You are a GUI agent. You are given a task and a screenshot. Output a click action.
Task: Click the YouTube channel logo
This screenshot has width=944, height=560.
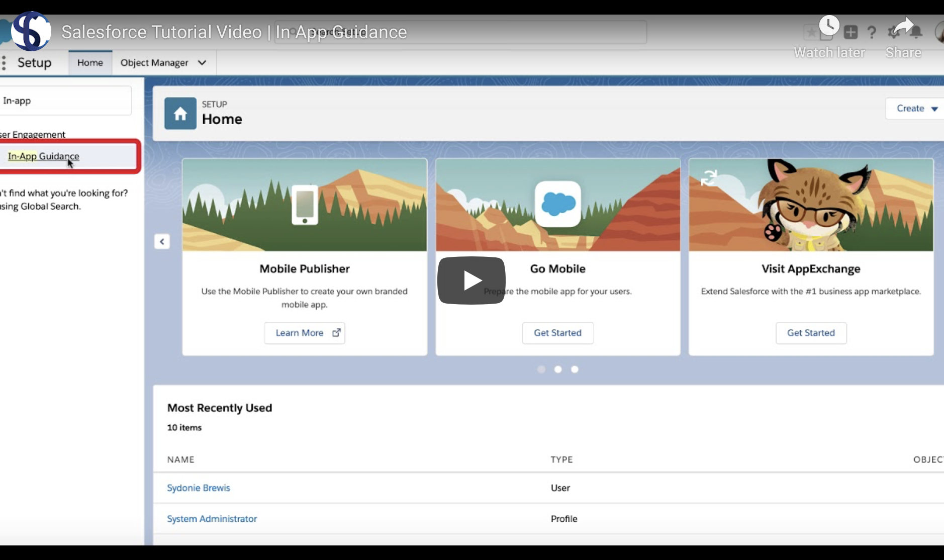click(x=31, y=31)
